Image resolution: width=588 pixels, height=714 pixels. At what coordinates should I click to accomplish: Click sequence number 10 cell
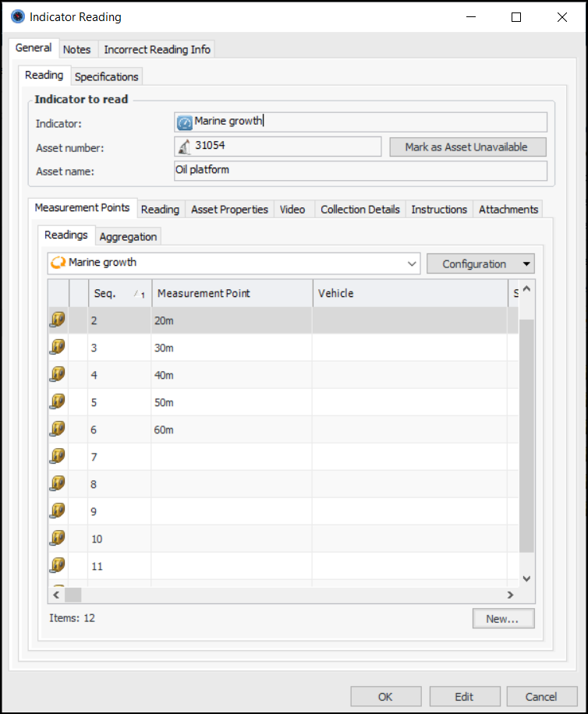click(120, 539)
